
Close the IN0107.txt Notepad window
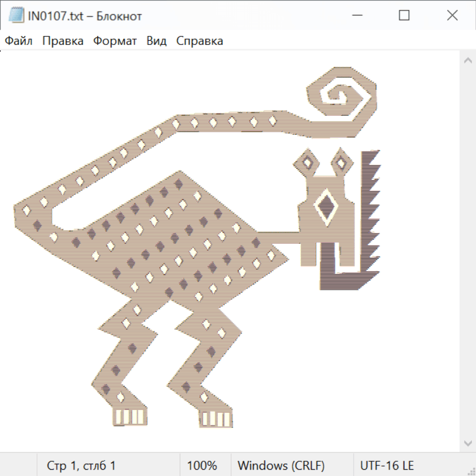(452, 16)
